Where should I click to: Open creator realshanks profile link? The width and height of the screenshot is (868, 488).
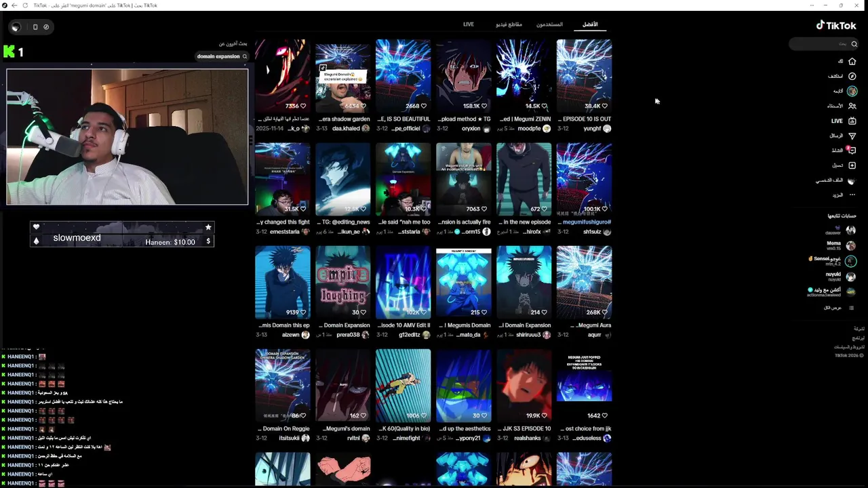point(528,439)
